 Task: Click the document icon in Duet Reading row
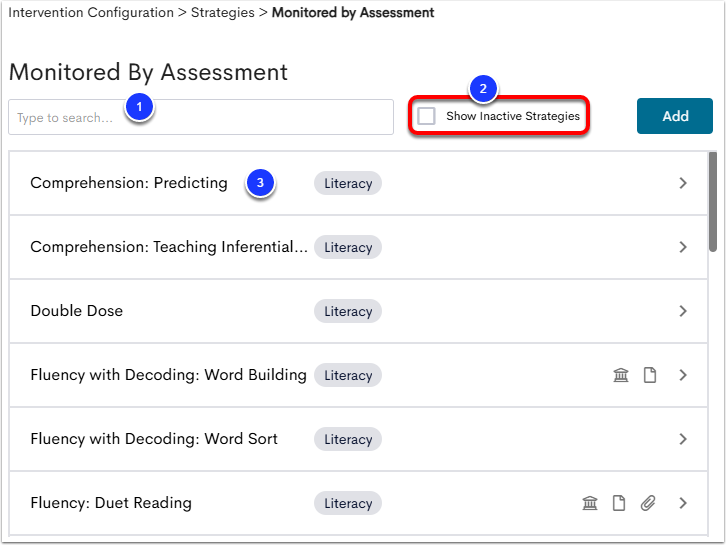click(x=619, y=503)
